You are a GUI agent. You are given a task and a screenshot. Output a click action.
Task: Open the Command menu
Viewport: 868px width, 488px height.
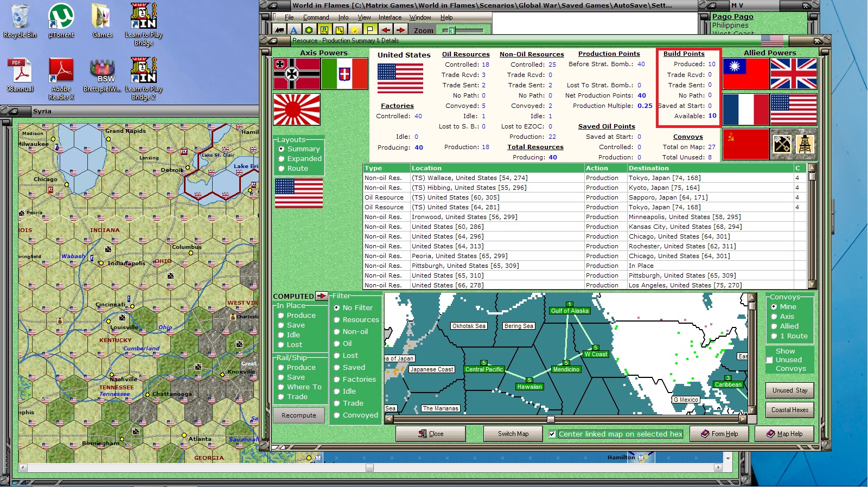point(316,17)
